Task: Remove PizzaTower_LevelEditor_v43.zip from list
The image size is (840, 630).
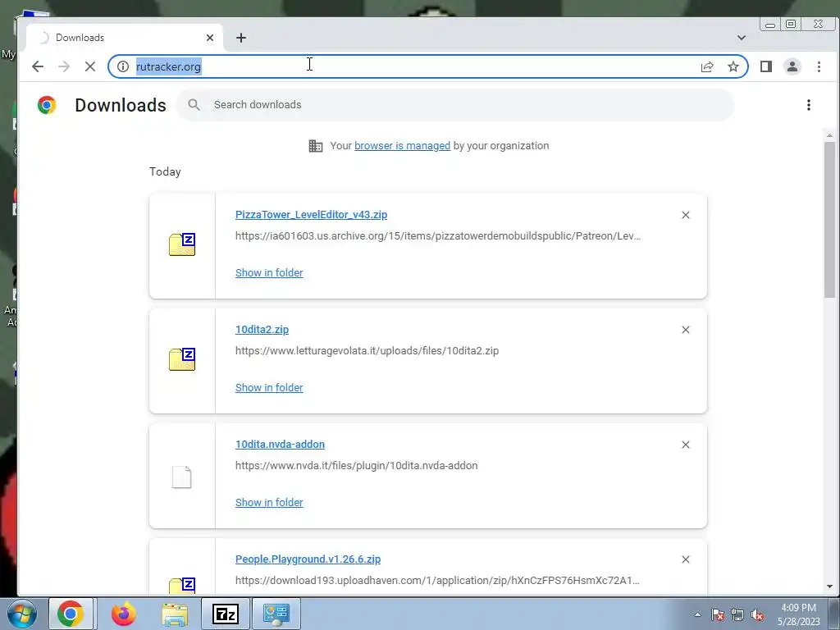Action: (x=685, y=215)
